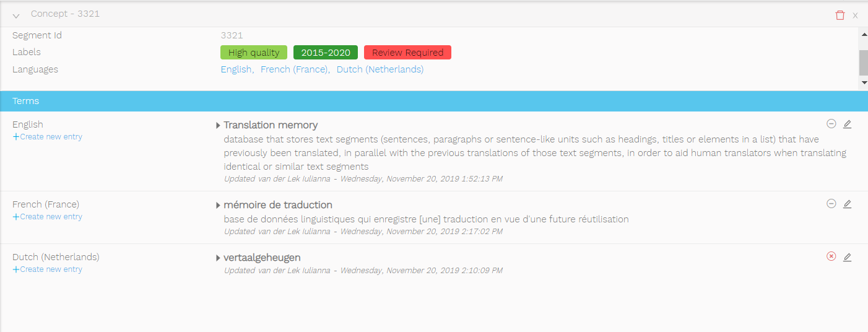Expand the Translation memory term details
Viewport: 868px width, 332px height.
tap(218, 126)
